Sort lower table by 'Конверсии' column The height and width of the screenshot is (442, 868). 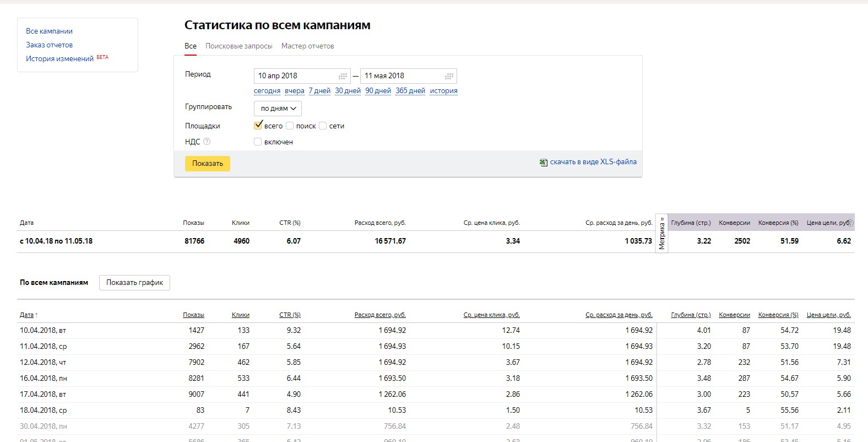[734, 315]
